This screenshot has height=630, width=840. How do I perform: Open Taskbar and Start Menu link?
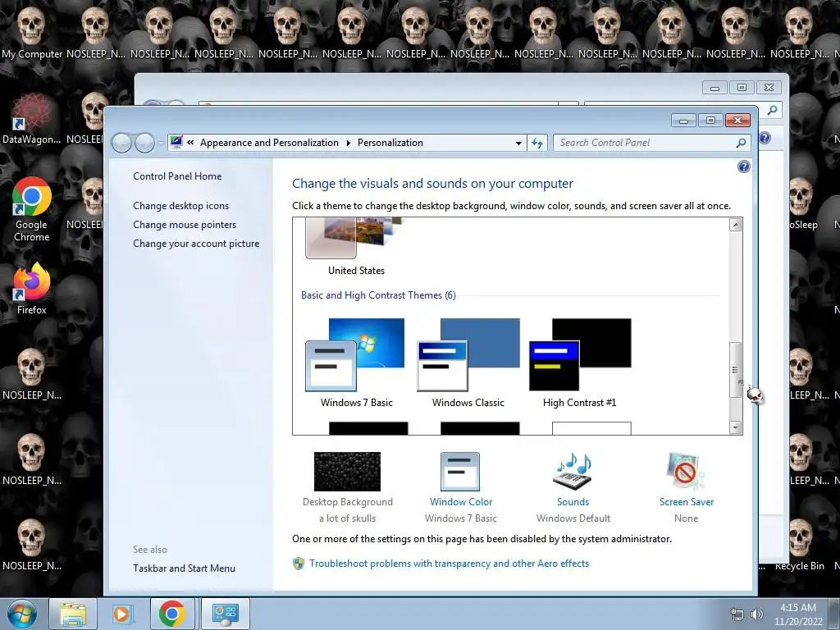point(184,568)
